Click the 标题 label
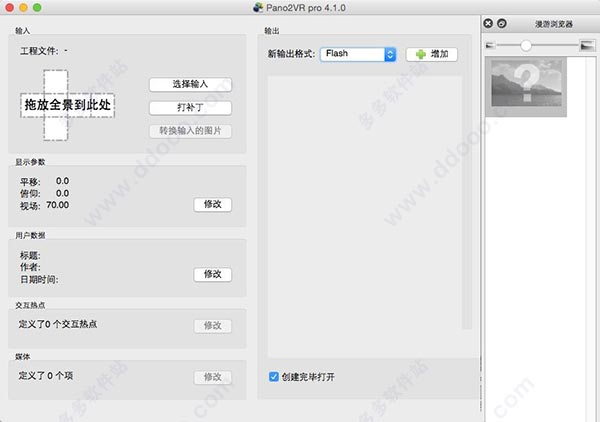This screenshot has width=600, height=422. click(x=30, y=255)
